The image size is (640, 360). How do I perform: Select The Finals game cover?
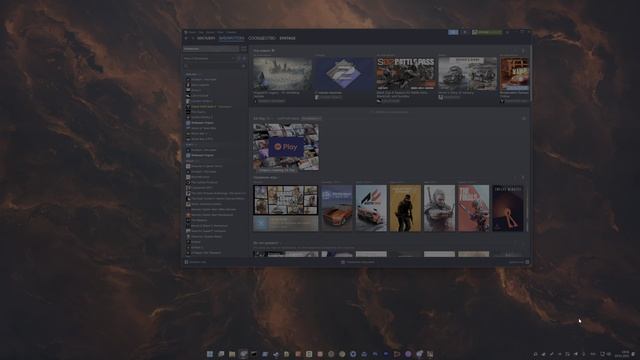click(x=473, y=208)
